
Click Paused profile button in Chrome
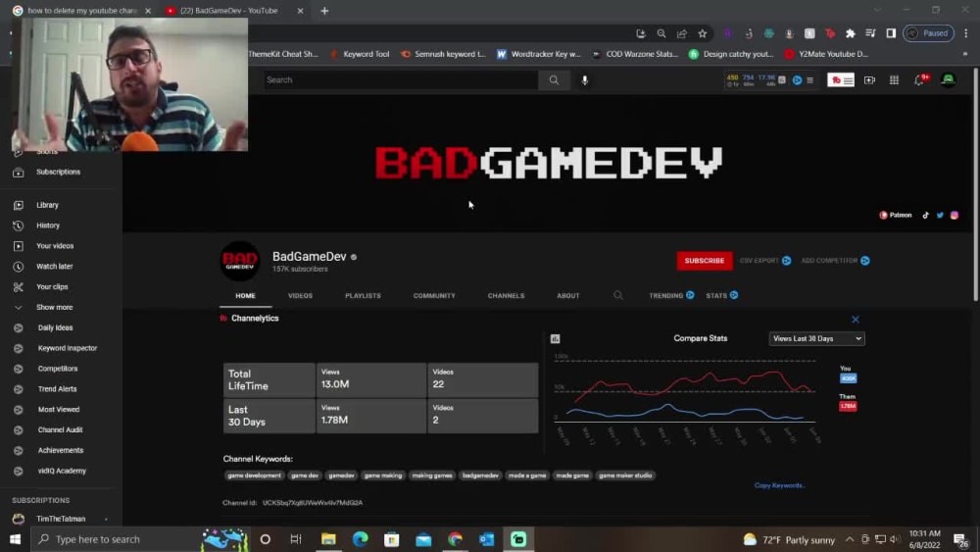[929, 33]
